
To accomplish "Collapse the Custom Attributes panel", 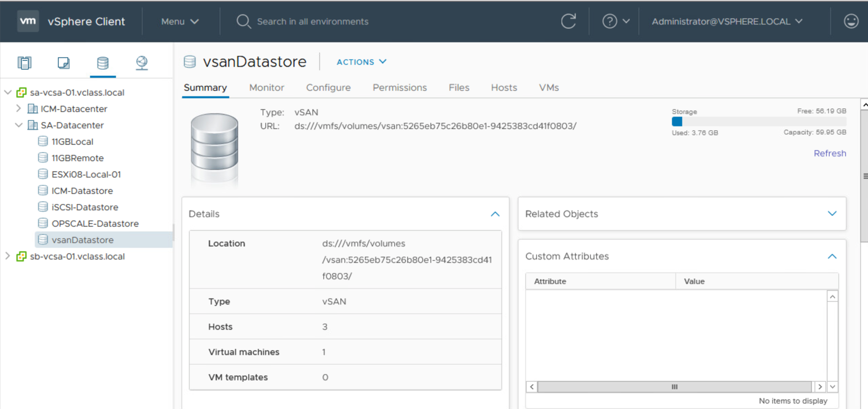I will click(832, 256).
